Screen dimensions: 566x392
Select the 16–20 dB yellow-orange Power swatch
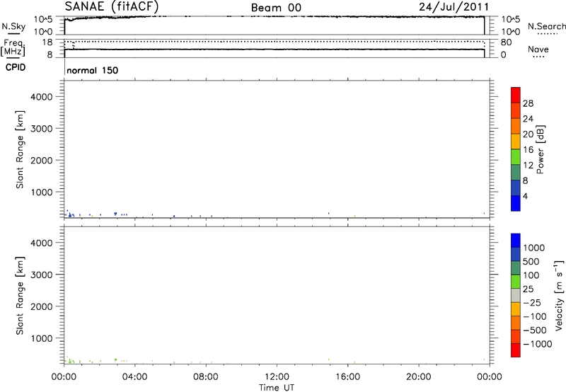pos(516,142)
